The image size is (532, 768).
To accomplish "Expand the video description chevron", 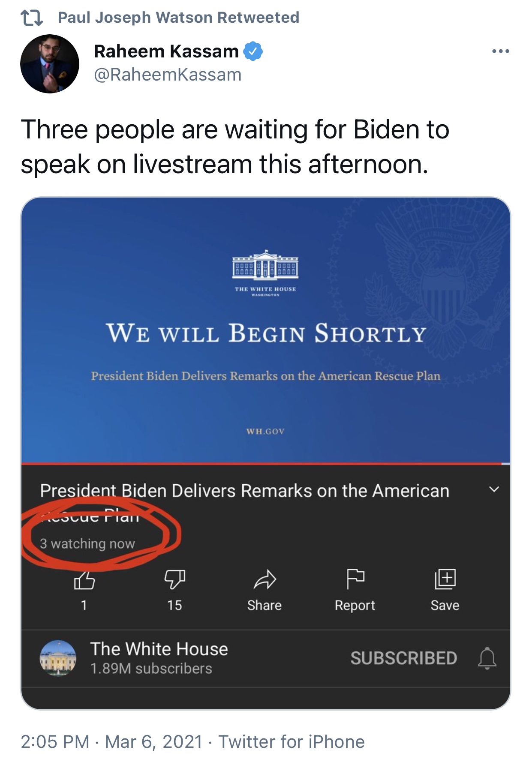I will point(494,489).
